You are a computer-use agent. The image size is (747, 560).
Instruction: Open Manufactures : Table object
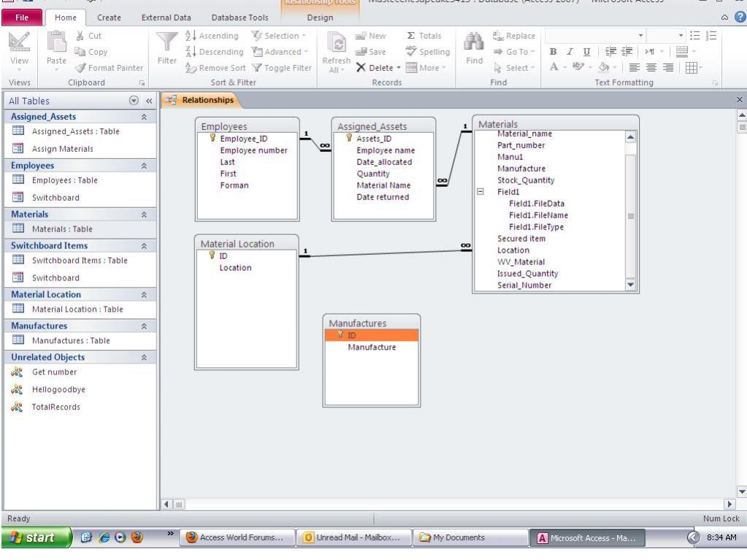click(71, 340)
